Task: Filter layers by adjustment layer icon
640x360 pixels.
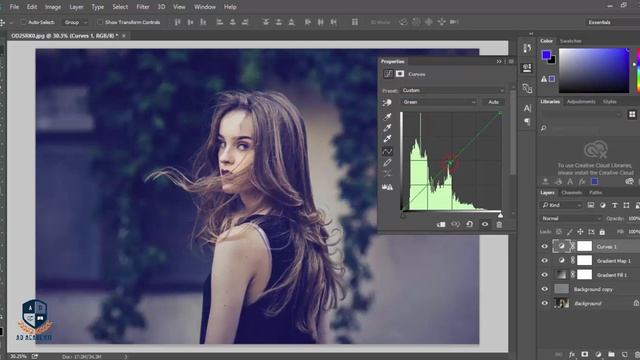Action: 602,205
